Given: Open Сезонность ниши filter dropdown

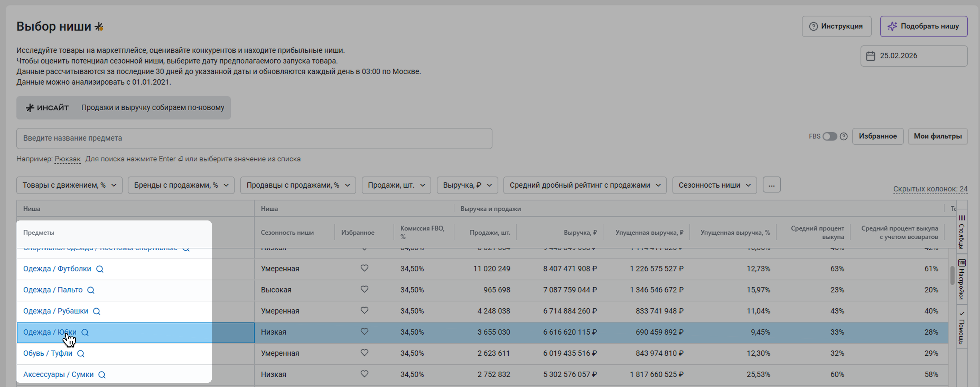Looking at the screenshot, I should point(714,185).
